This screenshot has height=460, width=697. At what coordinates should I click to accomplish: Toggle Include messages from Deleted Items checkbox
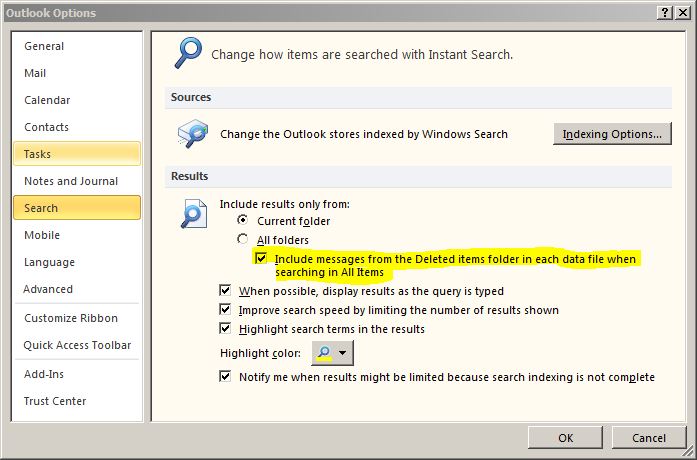point(261,258)
